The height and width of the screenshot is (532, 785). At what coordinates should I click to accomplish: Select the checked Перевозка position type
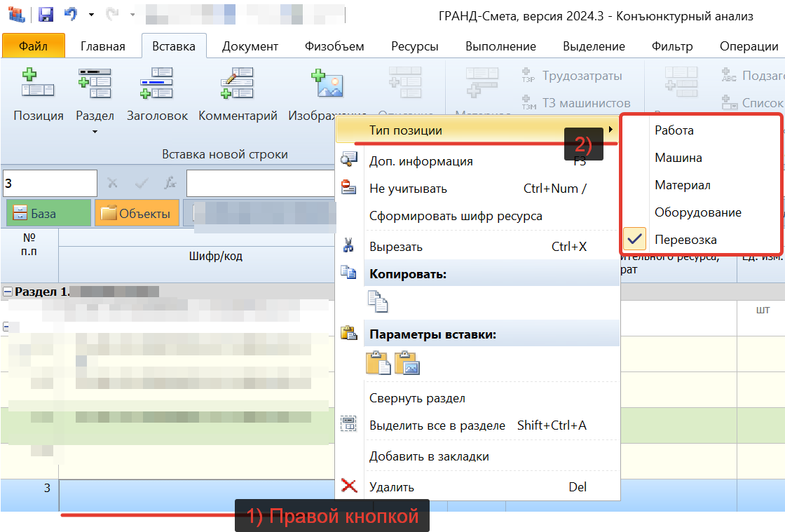[700, 240]
